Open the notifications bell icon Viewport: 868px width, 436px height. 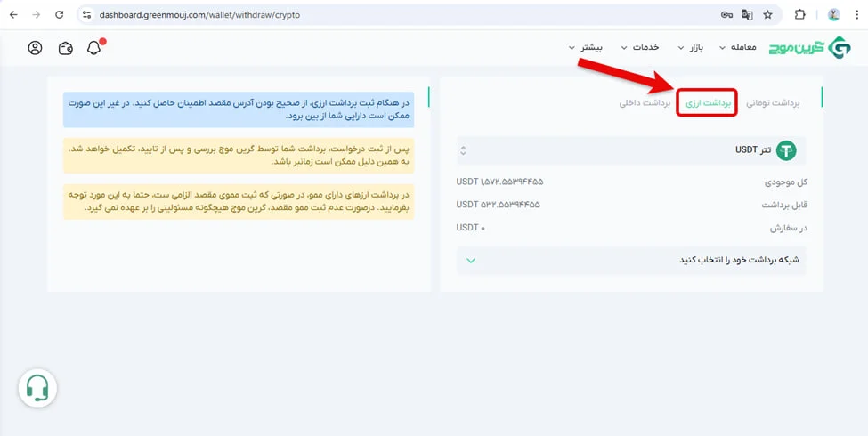pyautogui.click(x=94, y=48)
